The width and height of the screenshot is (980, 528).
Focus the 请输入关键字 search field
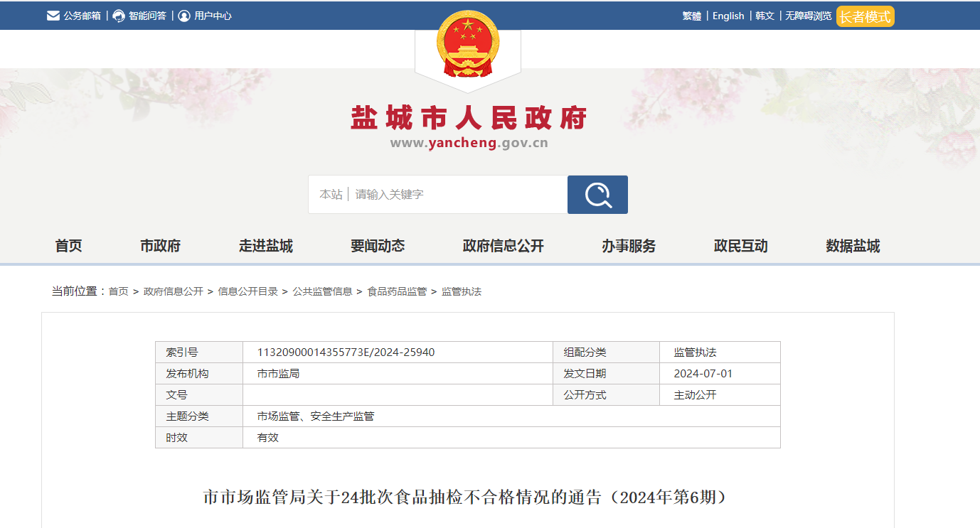pyautogui.click(x=459, y=194)
